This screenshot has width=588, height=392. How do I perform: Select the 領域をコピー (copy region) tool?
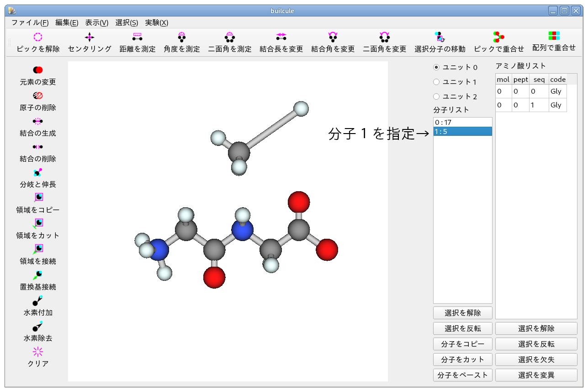coord(37,203)
